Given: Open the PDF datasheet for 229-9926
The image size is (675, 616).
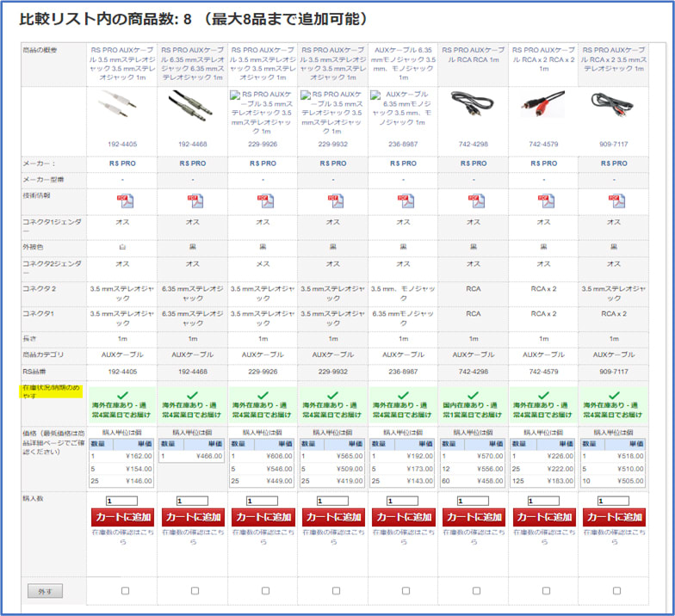Looking at the screenshot, I should [265, 201].
